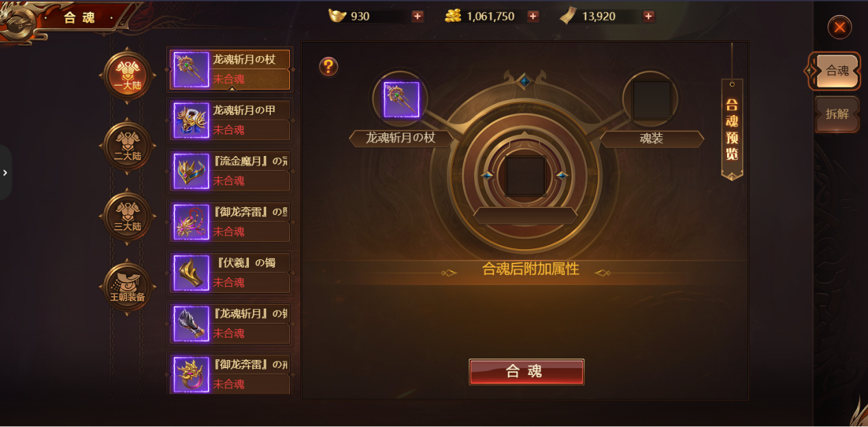This screenshot has height=427, width=868.
Task: Open the 合魂预览 hanging banner
Action: click(732, 129)
